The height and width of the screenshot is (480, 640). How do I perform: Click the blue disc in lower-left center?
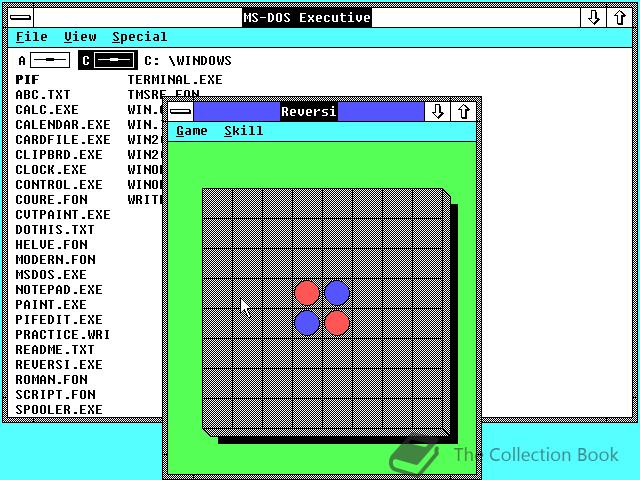point(307,323)
